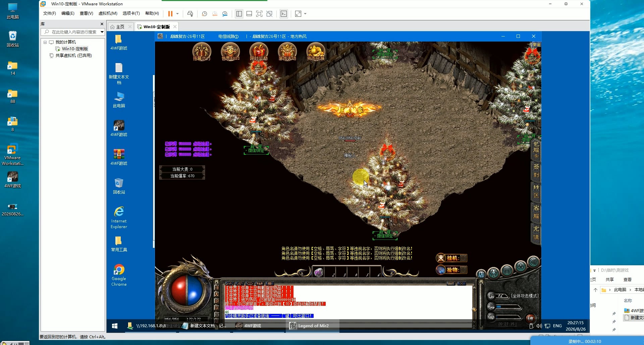
Task: Select Win10-定制版 in the library tree
Action: pyautogui.click(x=74, y=49)
